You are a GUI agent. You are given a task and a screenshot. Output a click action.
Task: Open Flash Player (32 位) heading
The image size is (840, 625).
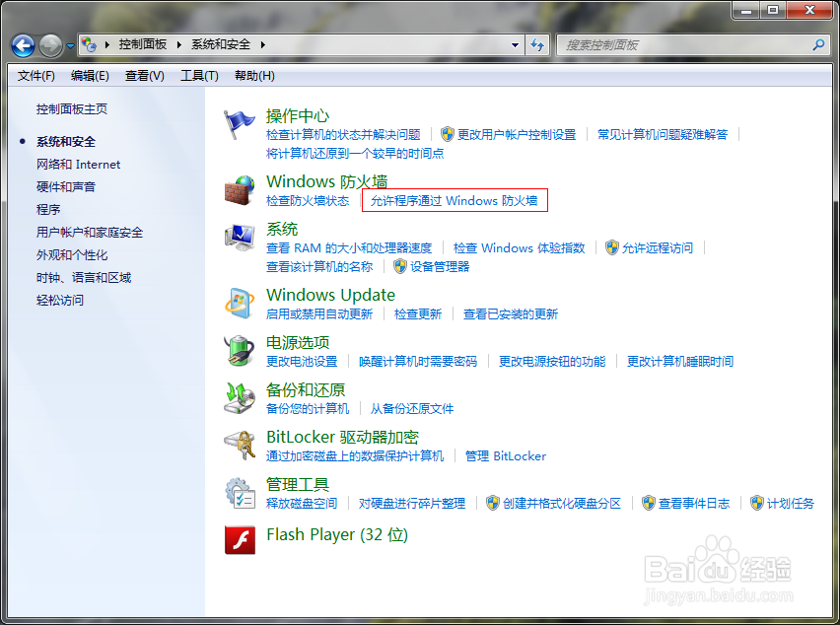click(x=337, y=534)
